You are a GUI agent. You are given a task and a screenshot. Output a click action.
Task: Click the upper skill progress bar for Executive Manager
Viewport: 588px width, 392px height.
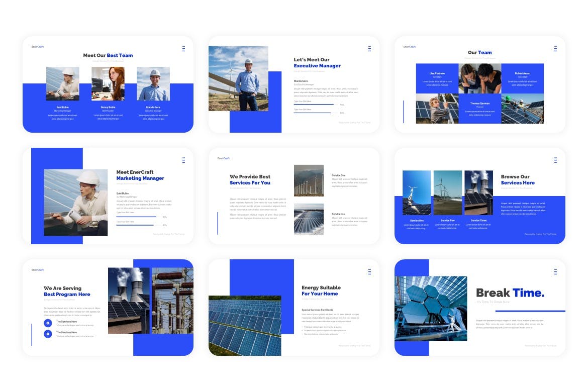coord(314,105)
